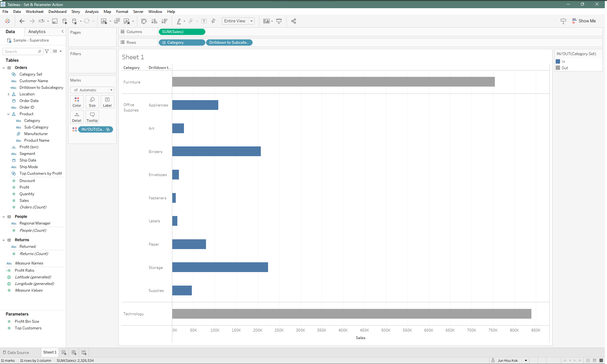The width and height of the screenshot is (607, 364).
Task: Click the Tooltip card in Marks
Action: point(92,117)
